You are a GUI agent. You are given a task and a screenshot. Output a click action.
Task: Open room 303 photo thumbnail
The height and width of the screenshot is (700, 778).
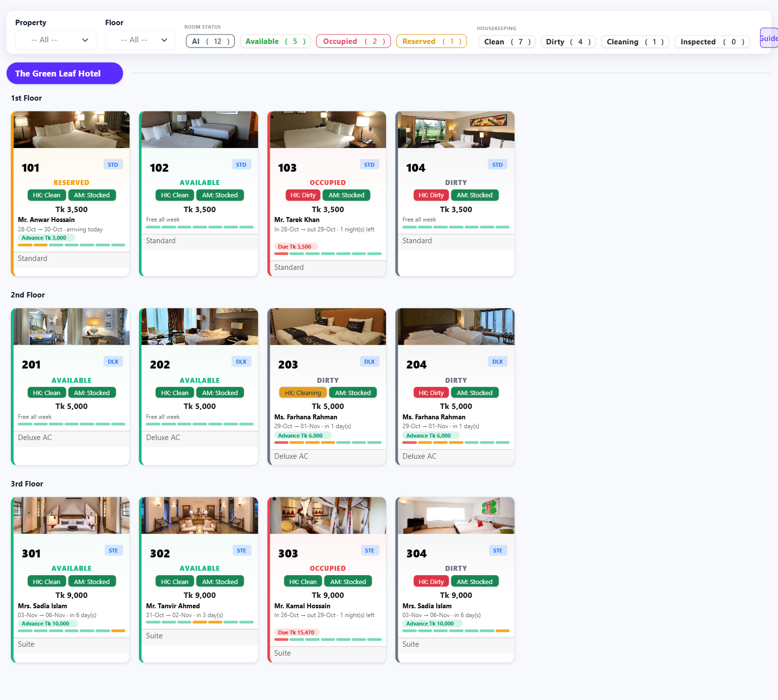click(x=328, y=516)
